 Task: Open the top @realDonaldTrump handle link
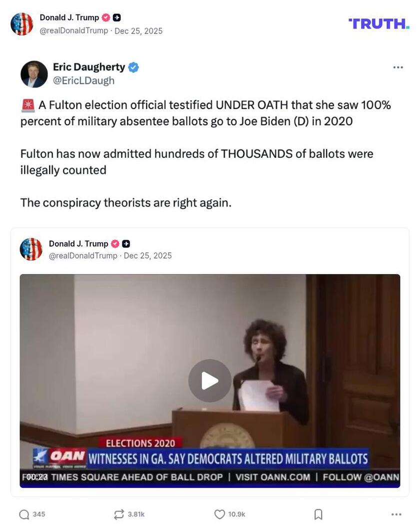[73, 31]
